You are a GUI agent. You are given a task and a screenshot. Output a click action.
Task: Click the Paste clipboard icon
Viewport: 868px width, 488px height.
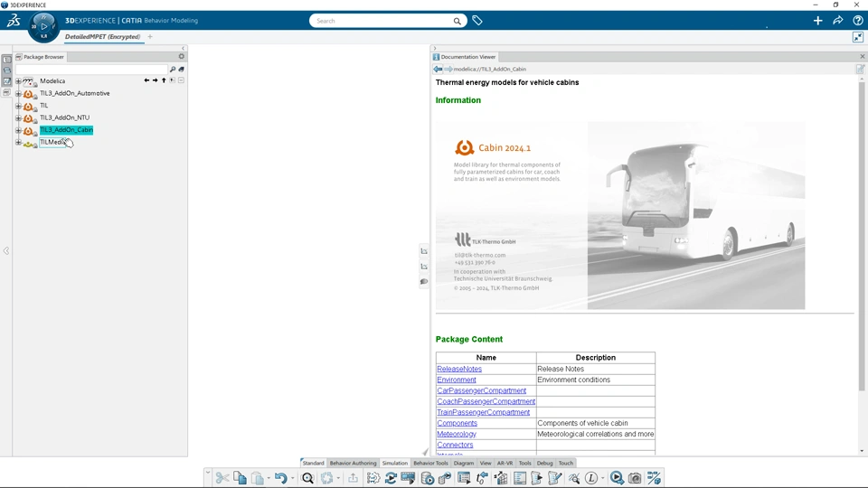(x=258, y=478)
